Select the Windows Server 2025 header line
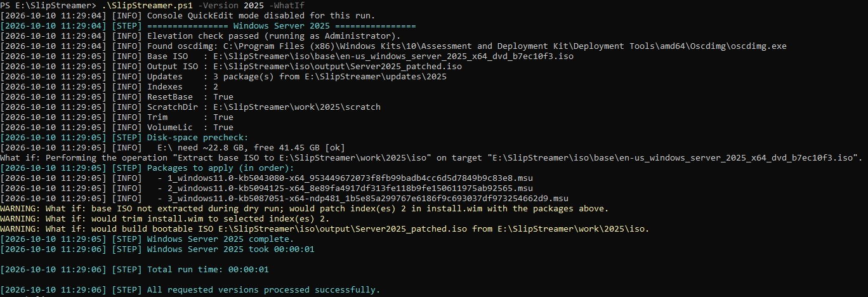The width and height of the screenshot is (868, 297). [x=208, y=26]
